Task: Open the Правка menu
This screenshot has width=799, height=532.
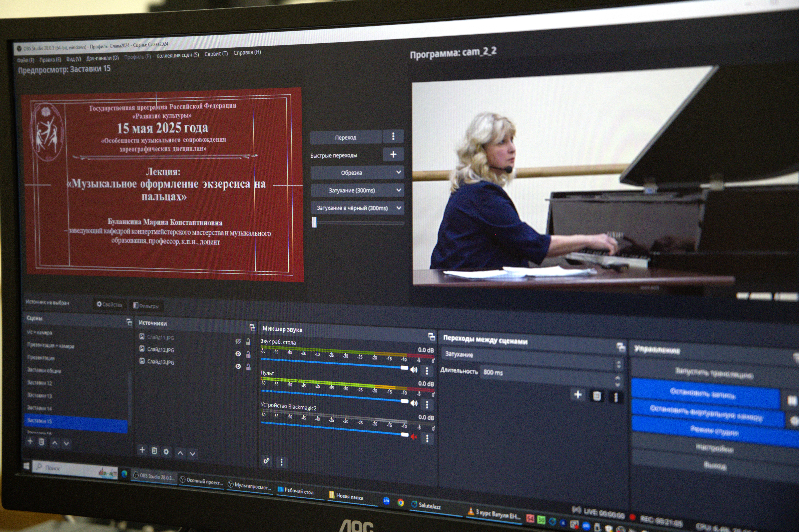Action: (x=50, y=60)
